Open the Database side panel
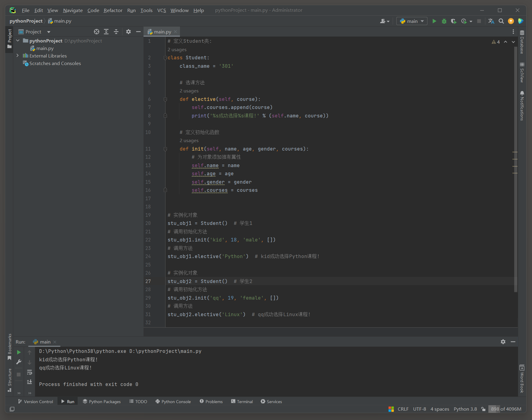532x420 pixels. click(x=522, y=42)
